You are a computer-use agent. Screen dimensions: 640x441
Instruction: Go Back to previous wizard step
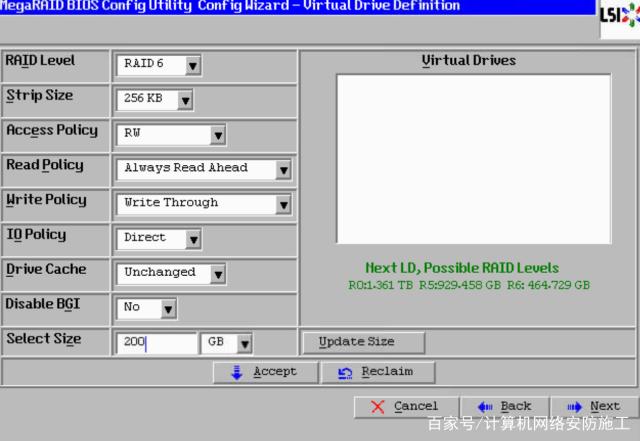point(505,407)
